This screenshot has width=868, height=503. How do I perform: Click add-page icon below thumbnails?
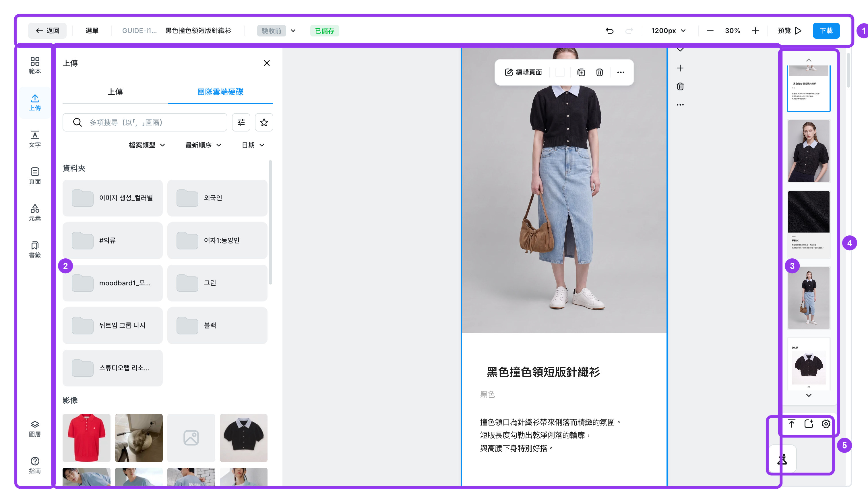click(809, 424)
